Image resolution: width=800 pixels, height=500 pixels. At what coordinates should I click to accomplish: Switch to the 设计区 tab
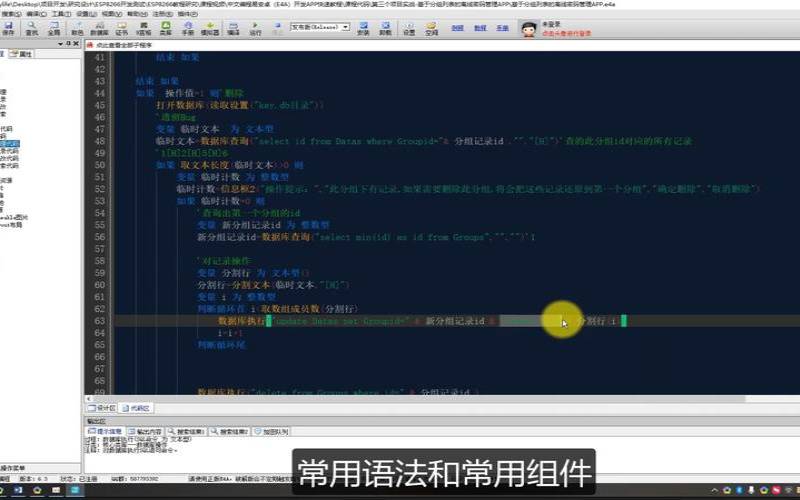tap(102, 408)
